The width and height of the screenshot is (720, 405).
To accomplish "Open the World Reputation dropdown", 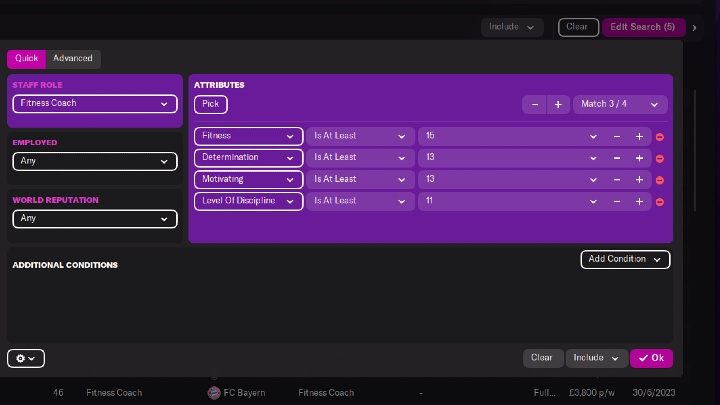I will click(94, 218).
